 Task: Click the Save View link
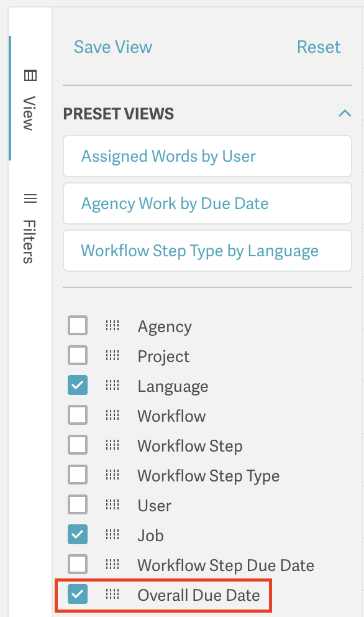click(x=113, y=47)
